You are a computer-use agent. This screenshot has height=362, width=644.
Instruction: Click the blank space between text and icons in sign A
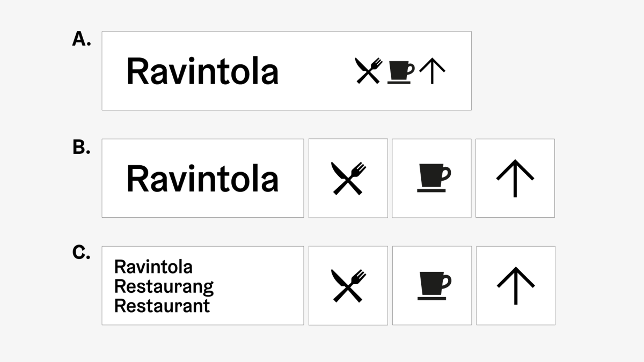click(x=317, y=71)
